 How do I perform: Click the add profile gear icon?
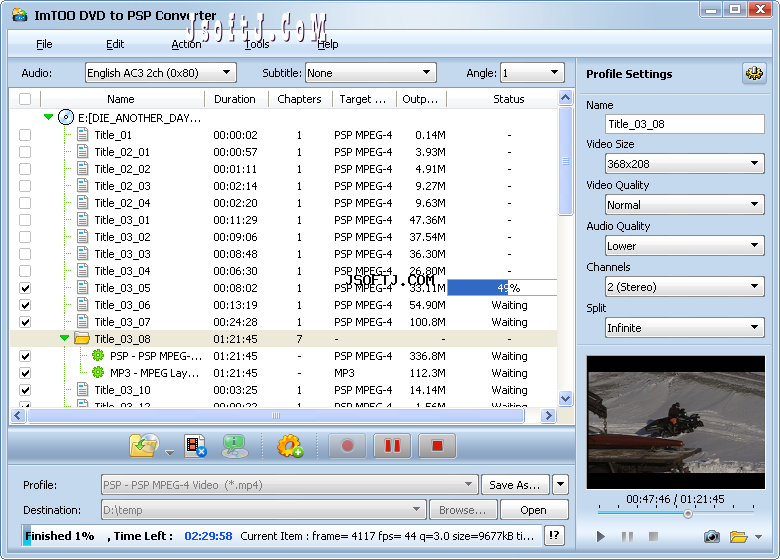pos(290,446)
